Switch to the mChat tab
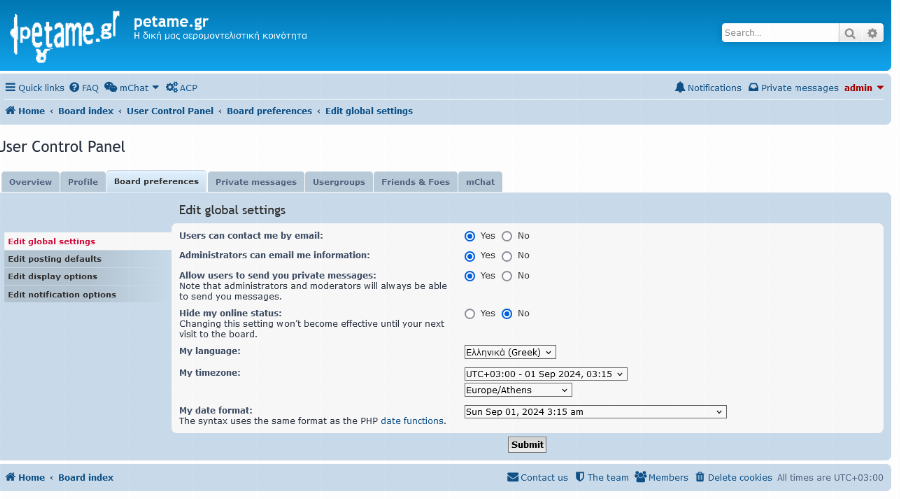 pyautogui.click(x=480, y=181)
